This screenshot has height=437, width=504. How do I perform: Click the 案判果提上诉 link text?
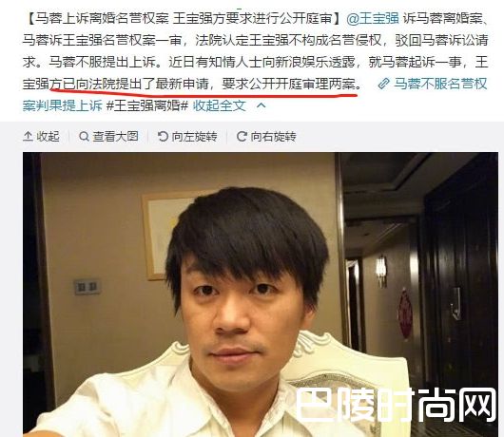tap(63, 105)
